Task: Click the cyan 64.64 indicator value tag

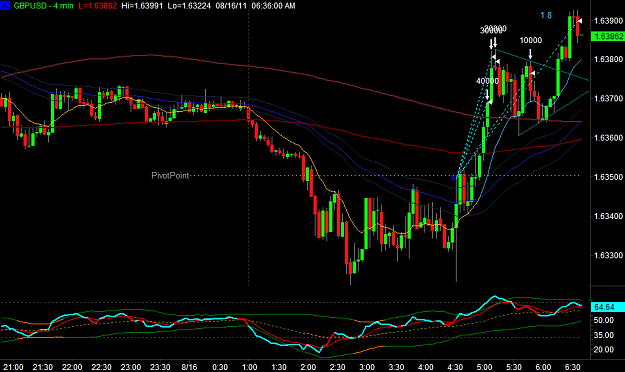Action: click(x=608, y=307)
